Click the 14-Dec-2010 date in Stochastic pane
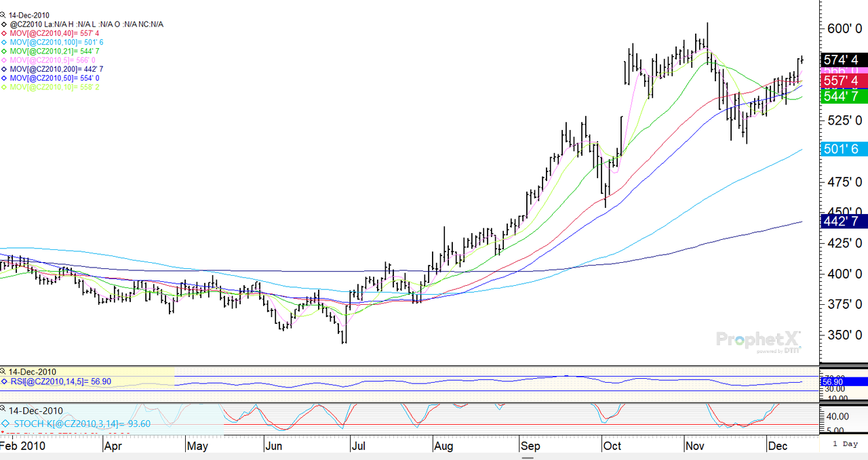Image resolution: width=868 pixels, height=460 pixels. (36, 411)
